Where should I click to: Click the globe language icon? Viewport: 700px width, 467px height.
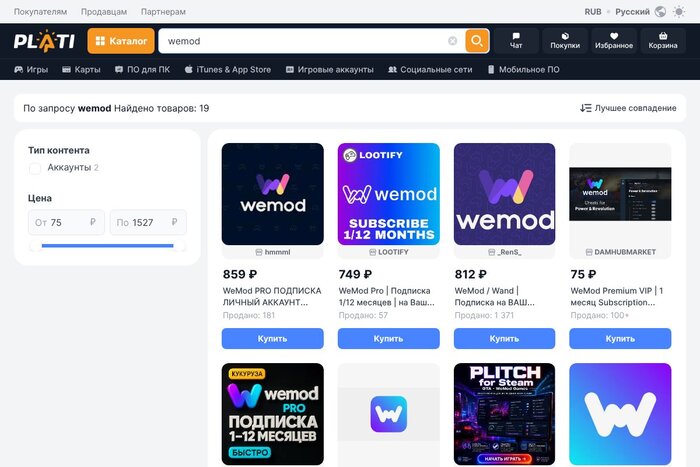(660, 12)
